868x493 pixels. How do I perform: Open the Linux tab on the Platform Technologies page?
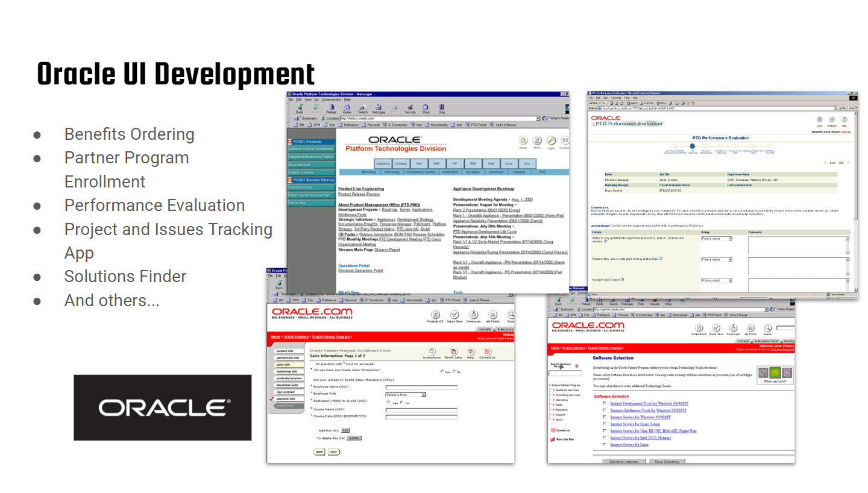(509, 163)
